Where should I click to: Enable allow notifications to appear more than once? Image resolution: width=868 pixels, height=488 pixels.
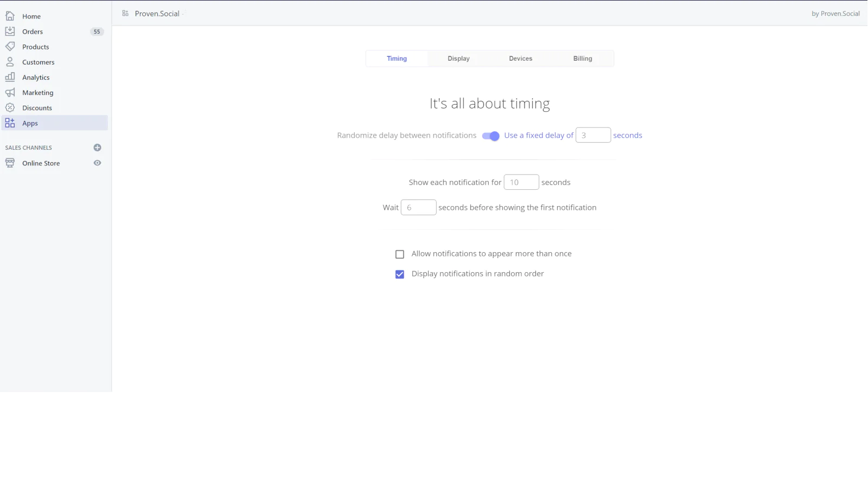(x=400, y=254)
